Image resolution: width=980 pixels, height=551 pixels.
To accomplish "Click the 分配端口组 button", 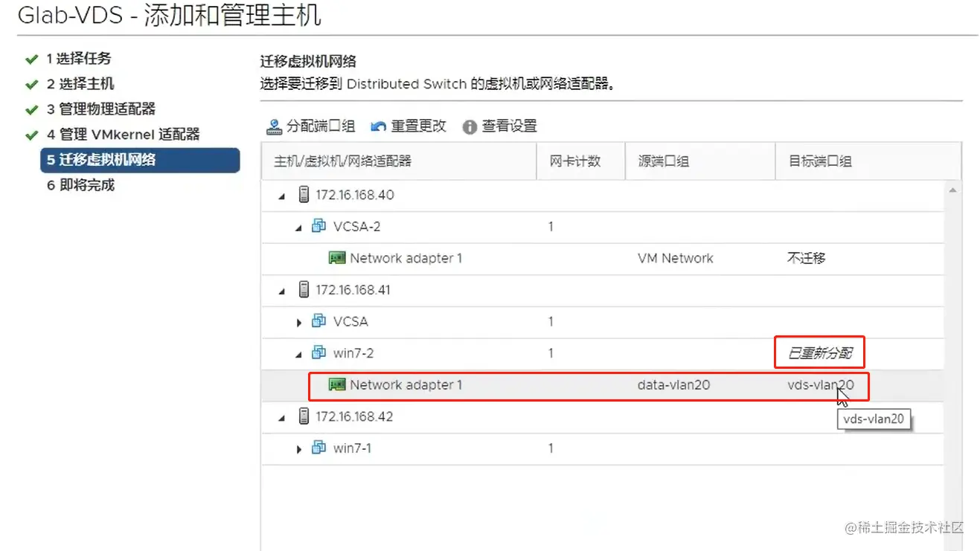I will (311, 126).
